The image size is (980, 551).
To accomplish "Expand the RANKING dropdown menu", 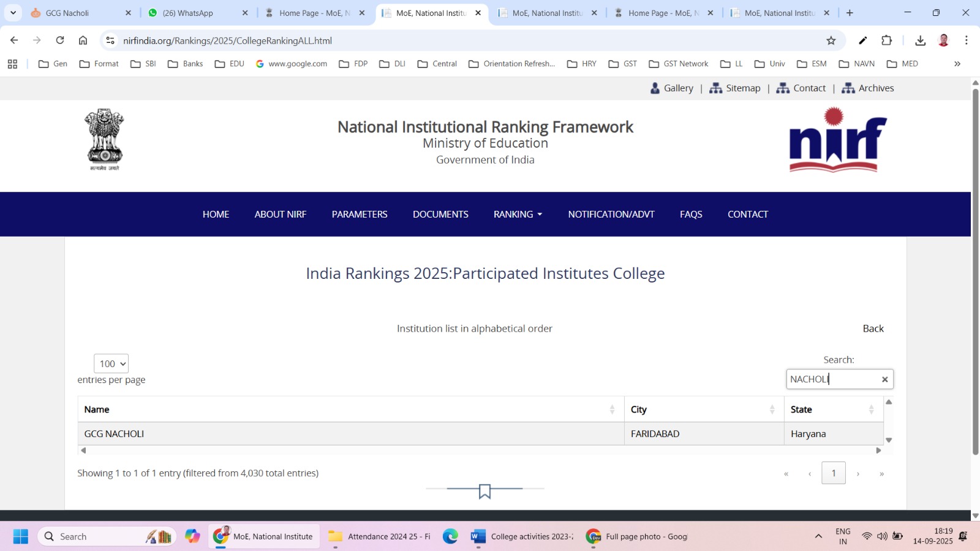I will pyautogui.click(x=518, y=214).
